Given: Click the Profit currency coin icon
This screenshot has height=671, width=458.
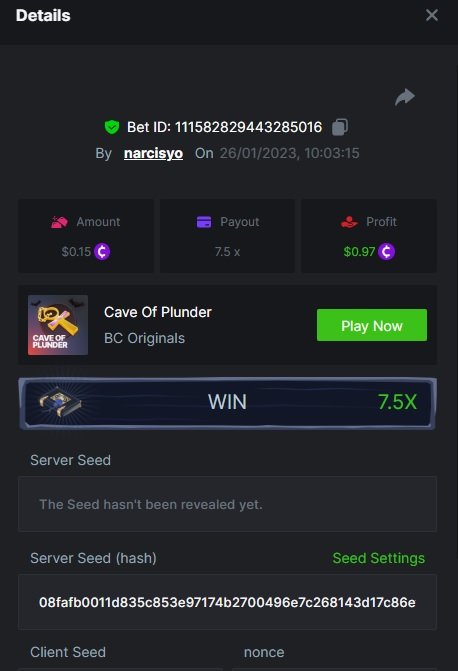Looking at the screenshot, I should tap(386, 251).
